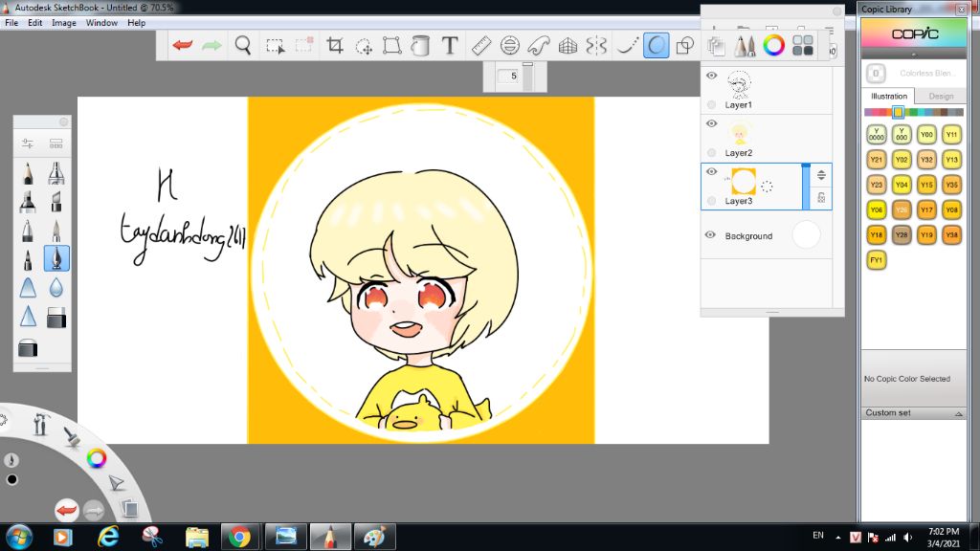
Task: Open the Help menu
Action: 136,23
